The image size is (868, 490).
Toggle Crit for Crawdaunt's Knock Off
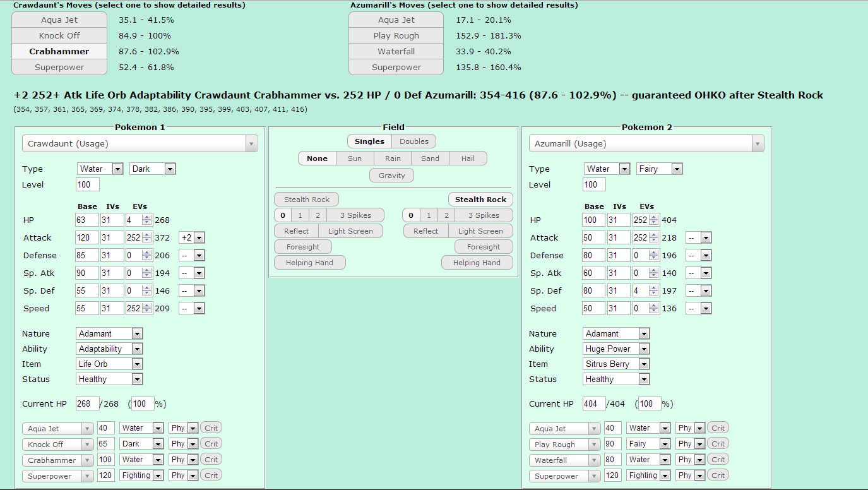tap(211, 443)
